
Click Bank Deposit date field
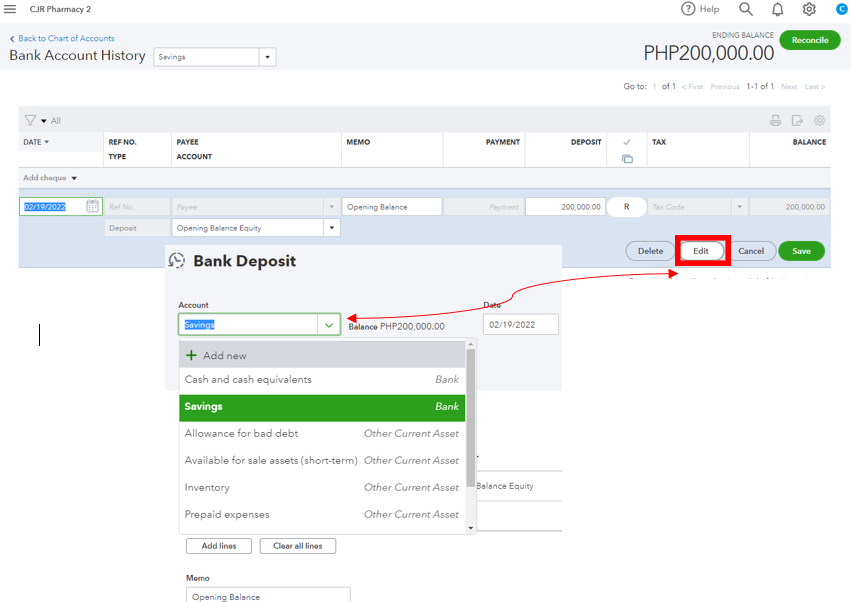pyautogui.click(x=520, y=325)
